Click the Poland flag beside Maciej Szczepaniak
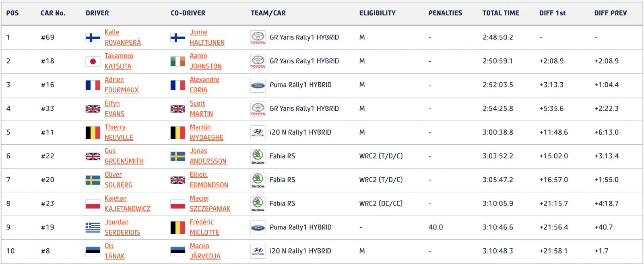Screen dimensions: 644x264 pyautogui.click(x=178, y=204)
